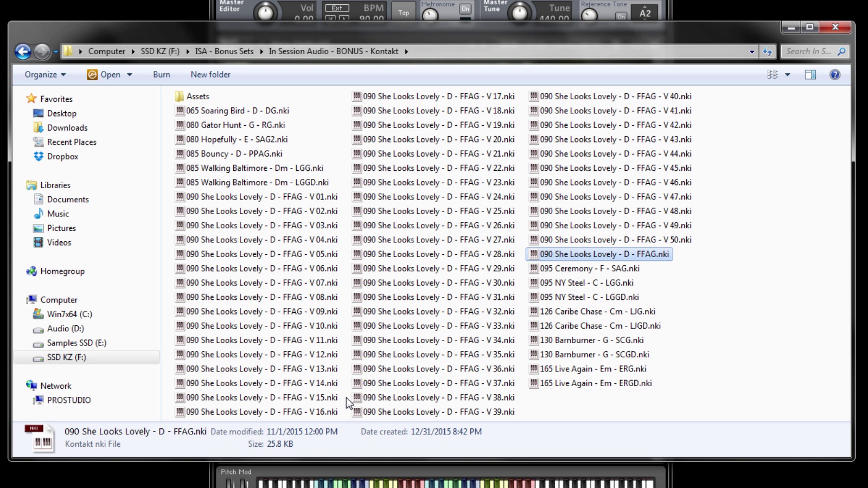868x488 pixels.
Task: Select Audio (D:) drive
Action: pos(65,329)
